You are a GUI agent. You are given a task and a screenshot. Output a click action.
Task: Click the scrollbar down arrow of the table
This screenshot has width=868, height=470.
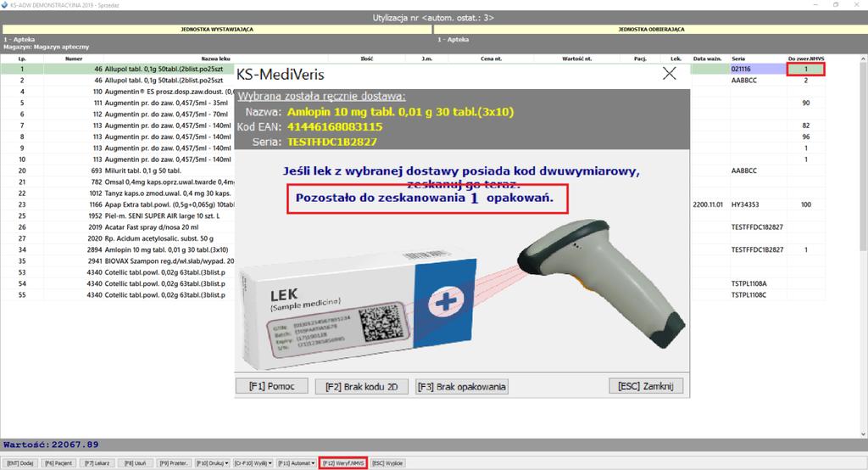863,434
